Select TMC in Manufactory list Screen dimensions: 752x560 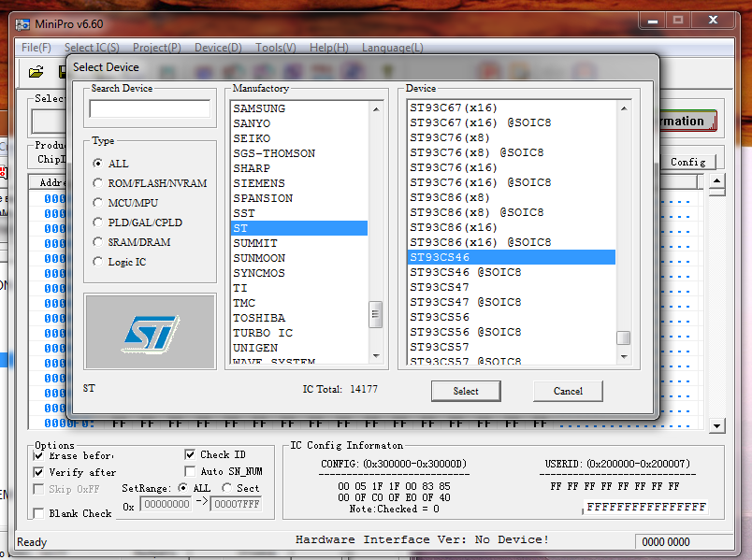tap(299, 303)
